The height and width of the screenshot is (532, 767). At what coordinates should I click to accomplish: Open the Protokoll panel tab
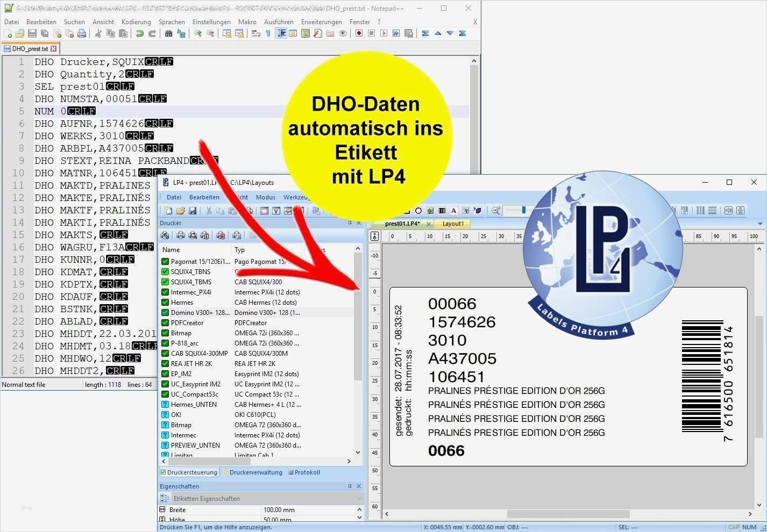(x=304, y=472)
